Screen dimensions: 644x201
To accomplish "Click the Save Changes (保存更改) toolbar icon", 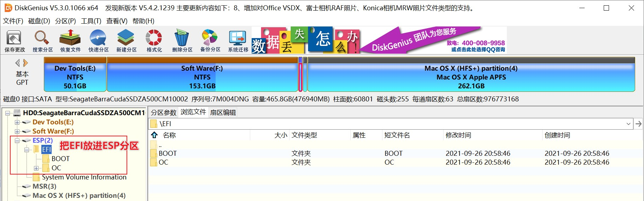I will coord(14,41).
